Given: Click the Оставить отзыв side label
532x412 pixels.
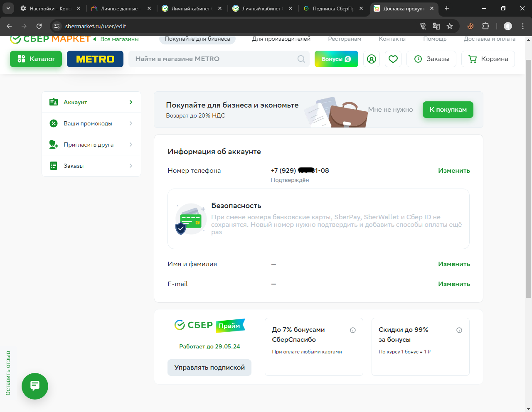Looking at the screenshot, I should coord(8,373).
